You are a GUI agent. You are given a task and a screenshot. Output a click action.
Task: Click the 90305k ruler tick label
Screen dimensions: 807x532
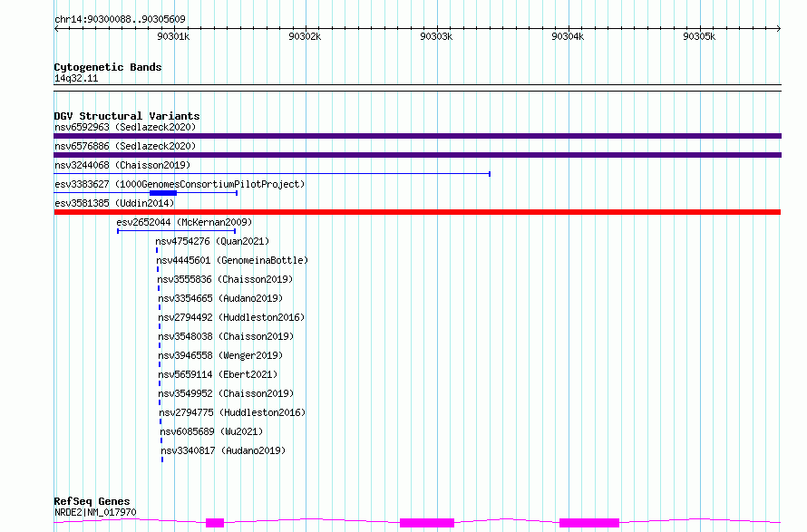[x=699, y=36]
